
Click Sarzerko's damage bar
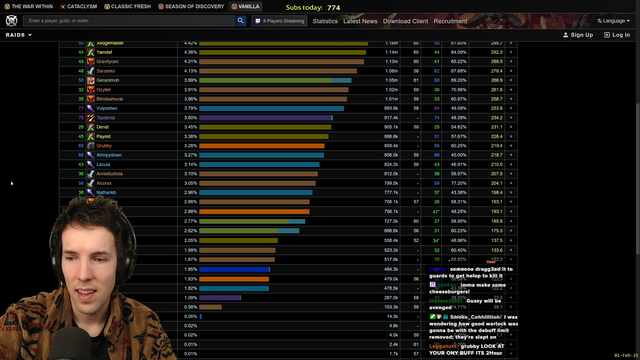(x=278, y=71)
